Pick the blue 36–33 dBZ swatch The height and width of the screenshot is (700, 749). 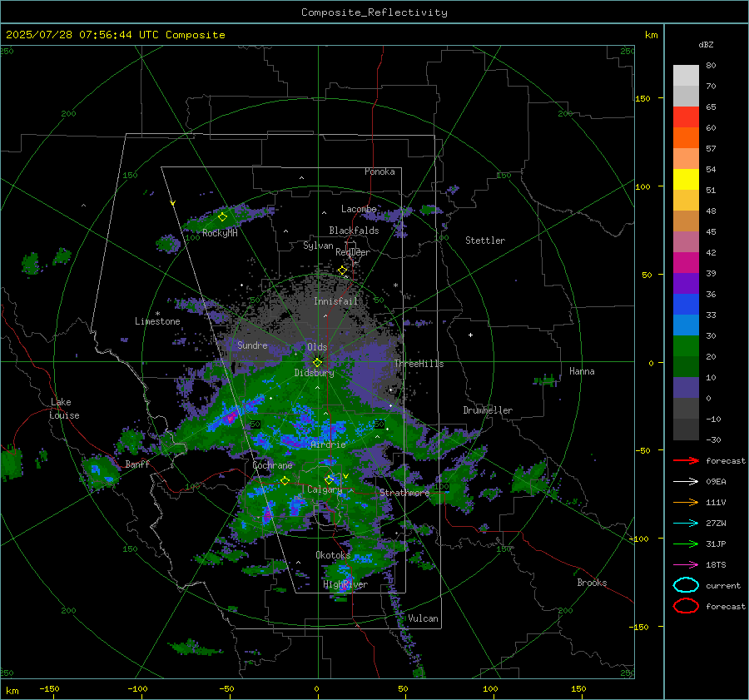pos(686,304)
